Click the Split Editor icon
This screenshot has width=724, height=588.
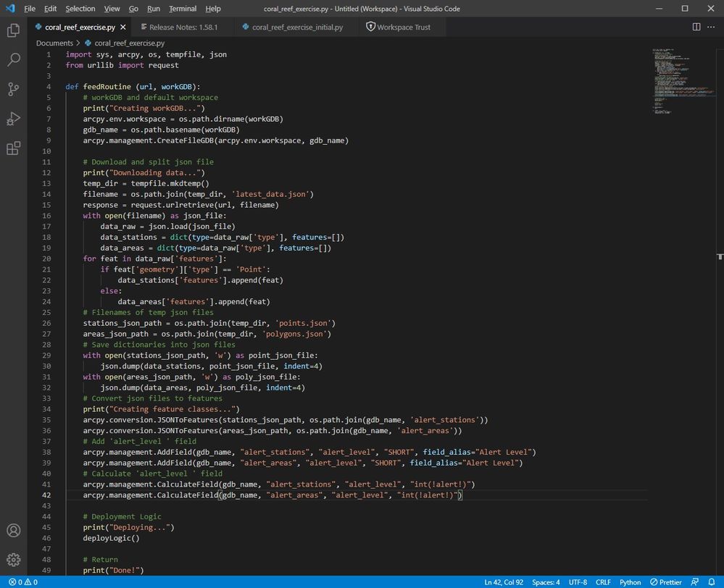pos(696,27)
